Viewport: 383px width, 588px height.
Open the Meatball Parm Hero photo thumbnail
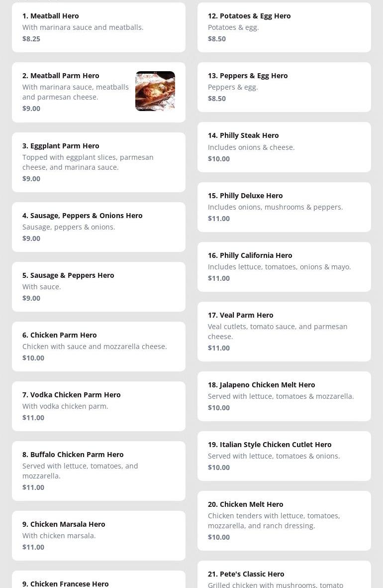[x=155, y=91]
